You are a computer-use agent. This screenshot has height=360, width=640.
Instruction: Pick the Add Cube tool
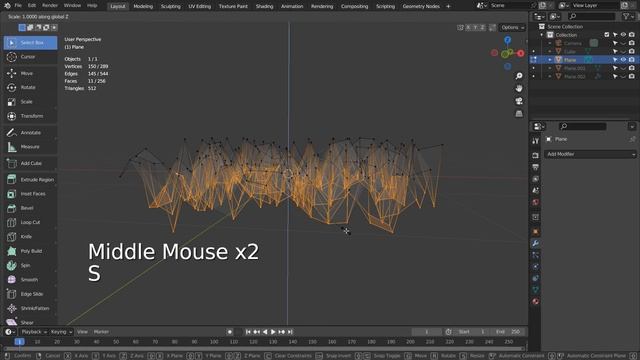coord(30,163)
